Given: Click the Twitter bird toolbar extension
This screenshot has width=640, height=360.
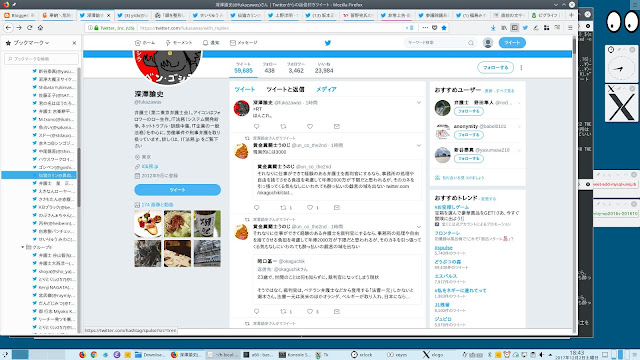Looking at the screenshot, I should [x=525, y=28].
